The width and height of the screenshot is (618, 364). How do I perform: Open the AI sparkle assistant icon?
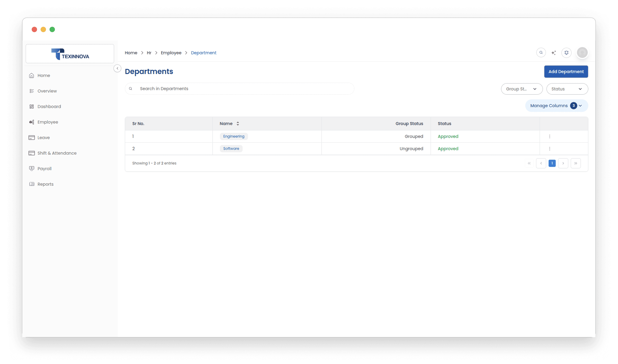553,53
